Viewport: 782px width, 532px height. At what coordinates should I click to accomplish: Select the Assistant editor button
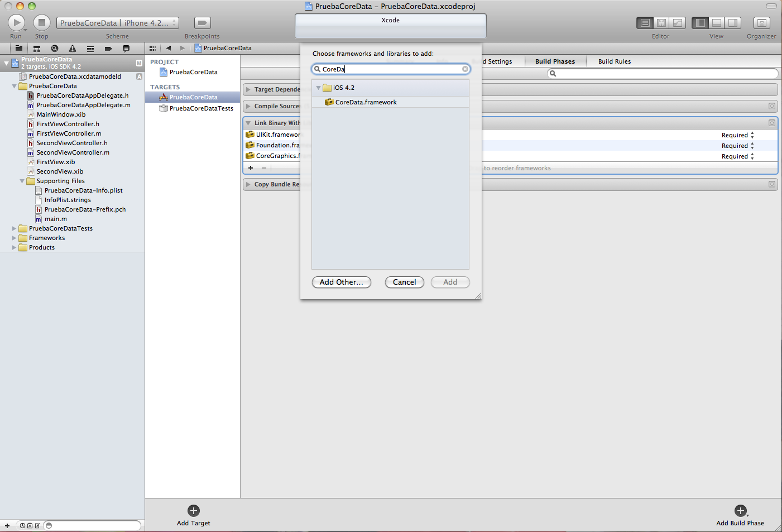(x=661, y=23)
